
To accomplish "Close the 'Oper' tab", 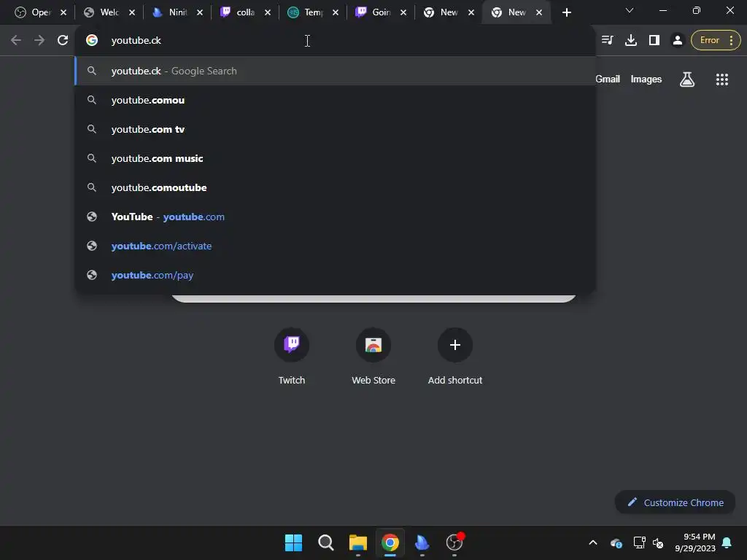I will click(63, 12).
